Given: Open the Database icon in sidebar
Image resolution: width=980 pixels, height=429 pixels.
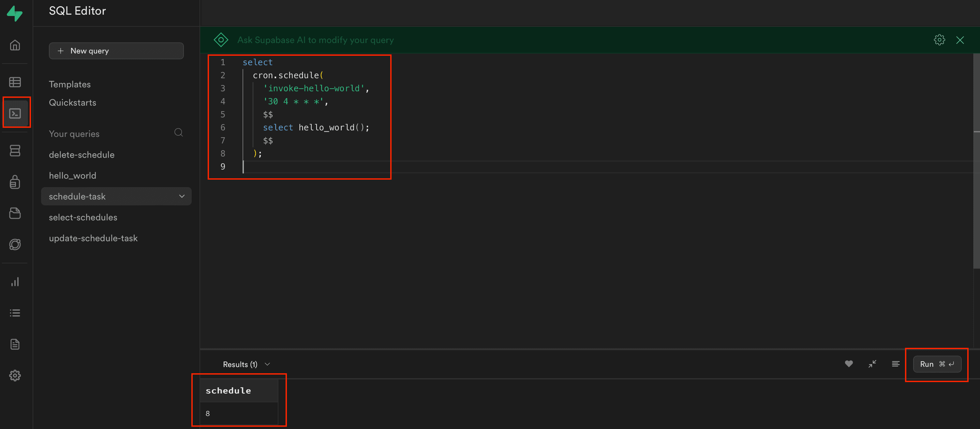Looking at the screenshot, I should click(x=15, y=151).
